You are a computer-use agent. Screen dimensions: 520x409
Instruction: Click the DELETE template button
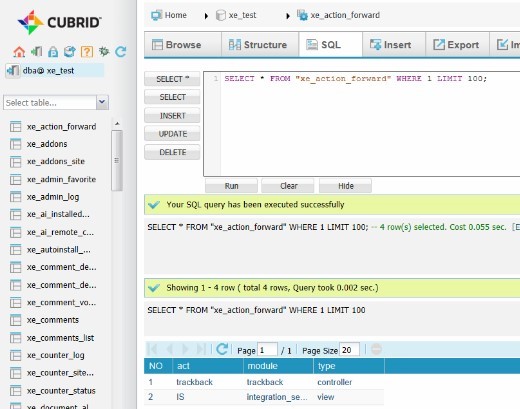[x=172, y=152]
